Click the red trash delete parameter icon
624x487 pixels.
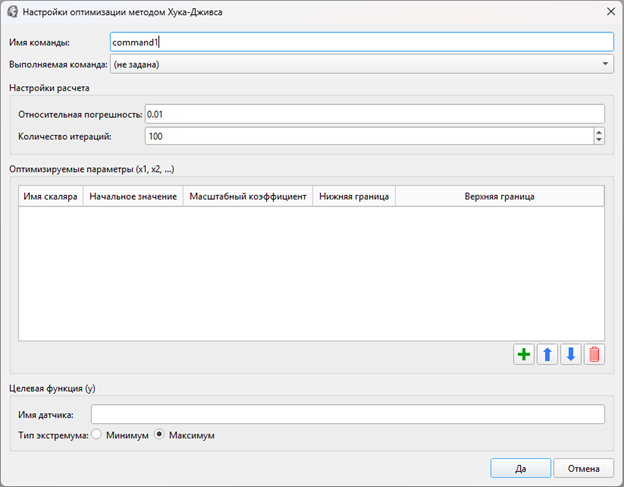coord(595,355)
